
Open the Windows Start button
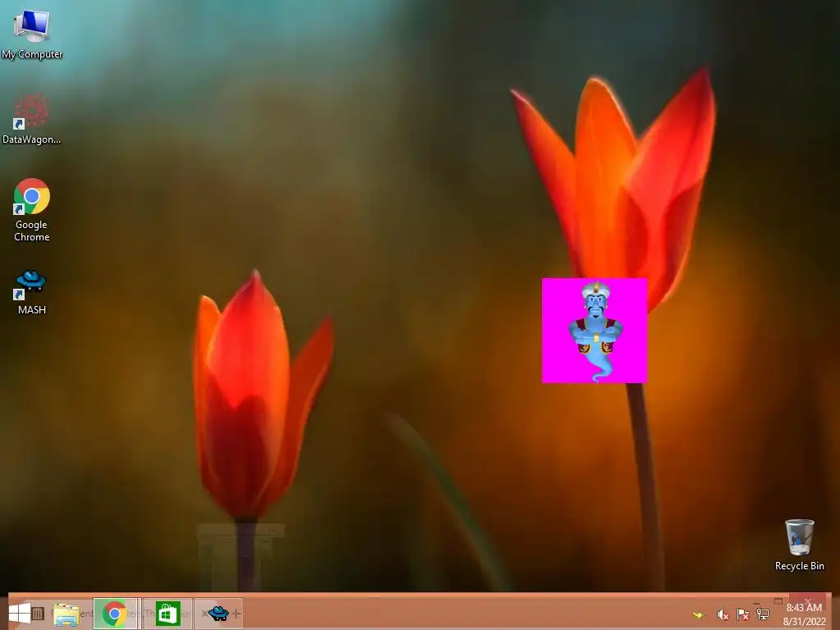20,614
